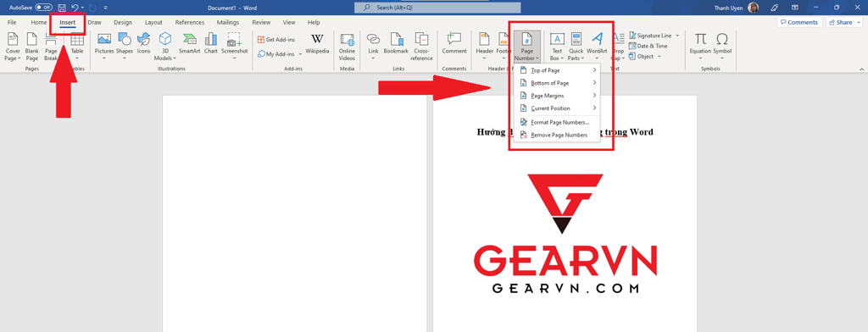Add a Signature Line
The image size is (868, 332).
pos(650,36)
